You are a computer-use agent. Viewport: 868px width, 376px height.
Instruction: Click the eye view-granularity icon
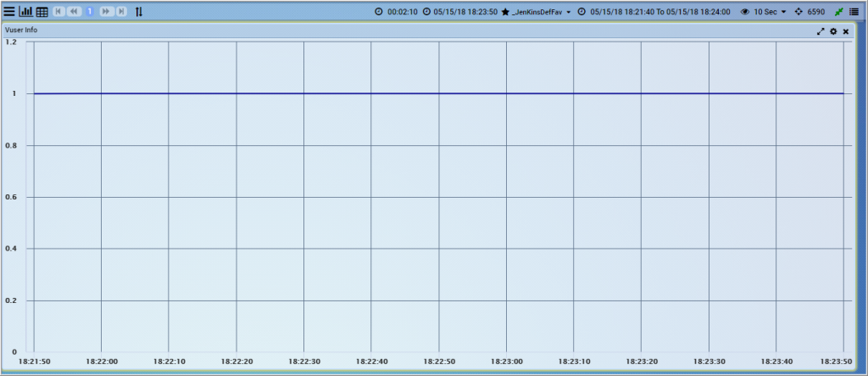pos(745,12)
